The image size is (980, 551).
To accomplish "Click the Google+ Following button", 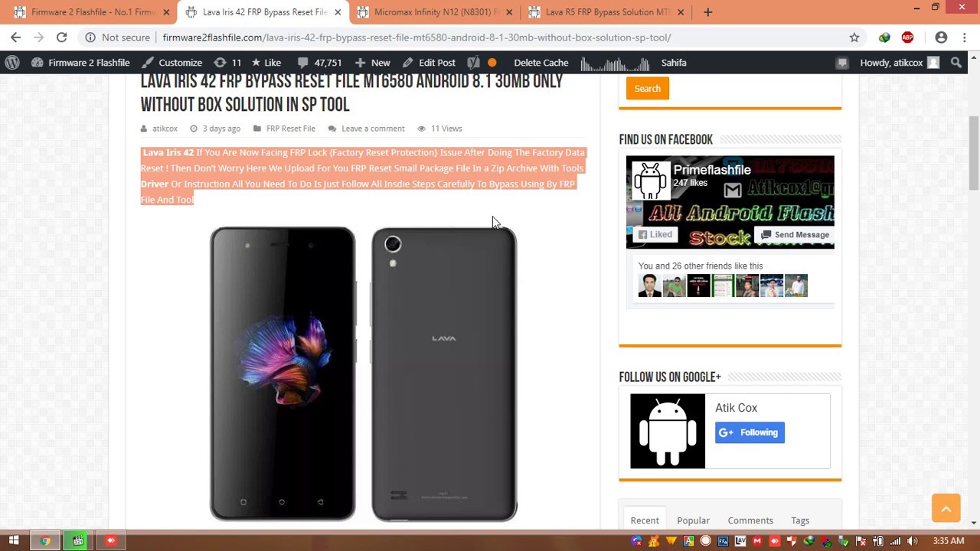I will (x=750, y=432).
